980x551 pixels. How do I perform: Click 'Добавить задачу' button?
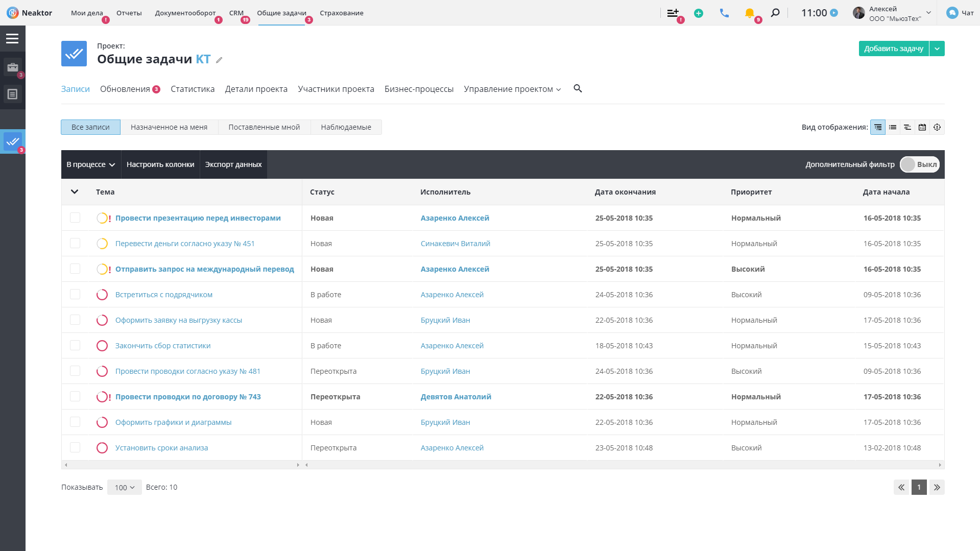pyautogui.click(x=893, y=49)
